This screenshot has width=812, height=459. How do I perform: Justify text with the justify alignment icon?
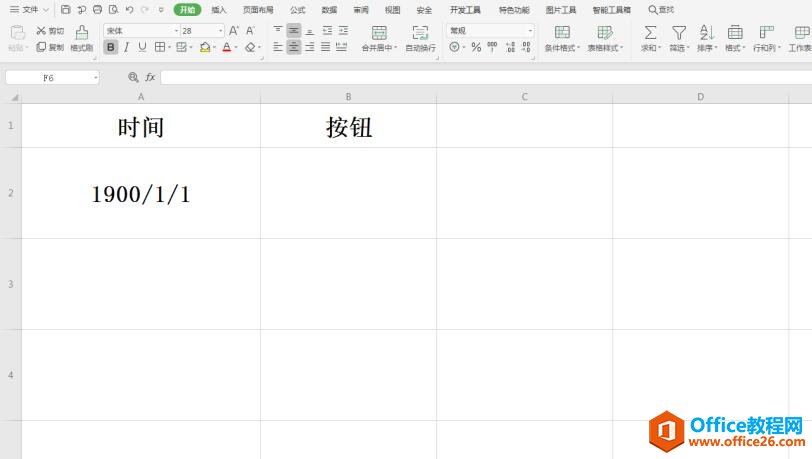click(x=326, y=47)
